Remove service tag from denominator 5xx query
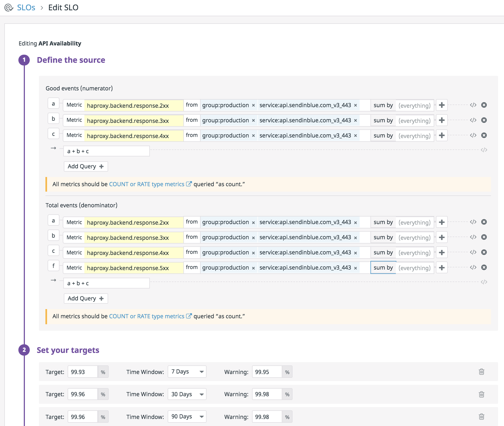504x426 pixels. (x=356, y=268)
